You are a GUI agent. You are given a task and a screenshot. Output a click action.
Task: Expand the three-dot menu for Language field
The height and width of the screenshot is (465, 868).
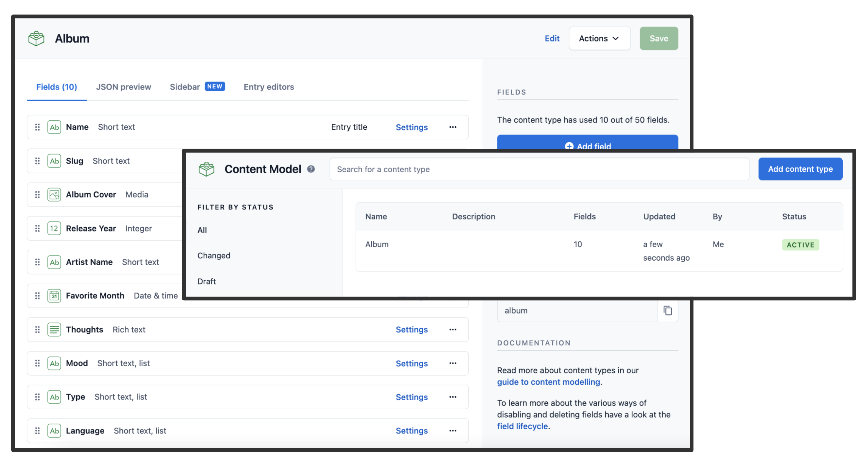(x=453, y=430)
